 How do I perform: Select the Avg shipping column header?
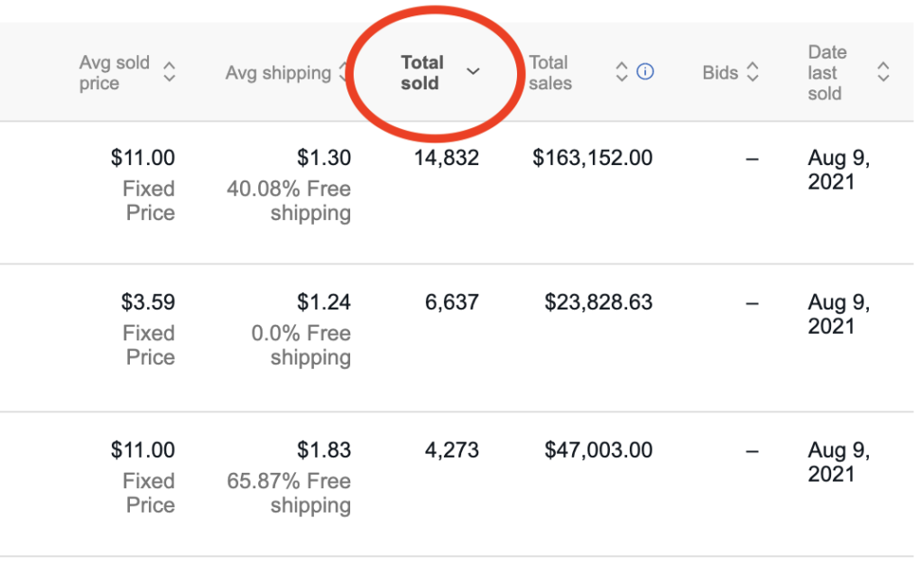(278, 73)
